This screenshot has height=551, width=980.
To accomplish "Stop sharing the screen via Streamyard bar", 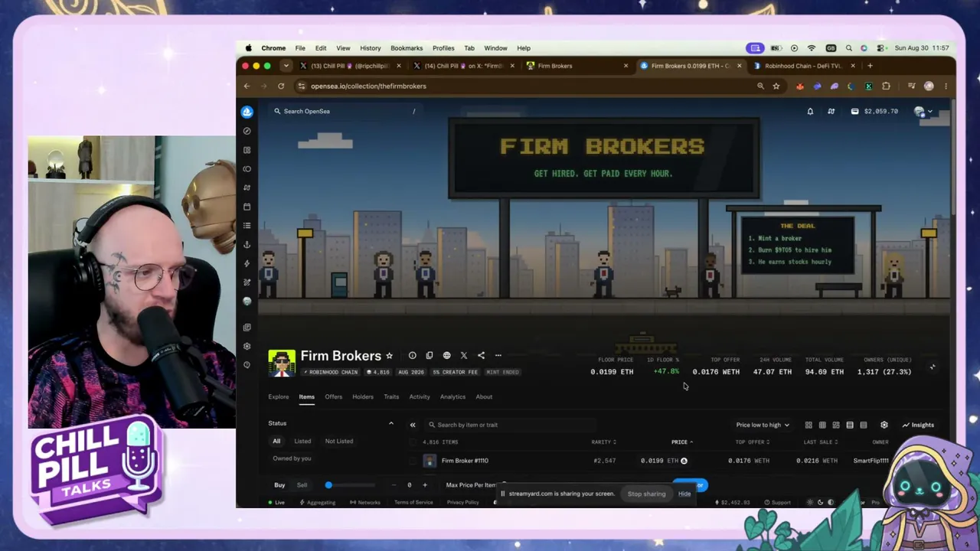I will tap(647, 494).
